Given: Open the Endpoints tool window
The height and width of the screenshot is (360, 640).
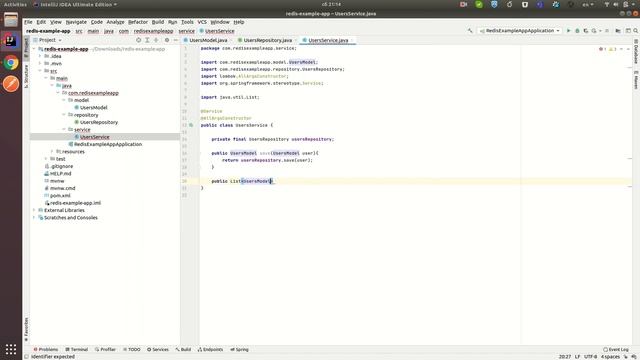Looking at the screenshot, I should (x=210, y=350).
